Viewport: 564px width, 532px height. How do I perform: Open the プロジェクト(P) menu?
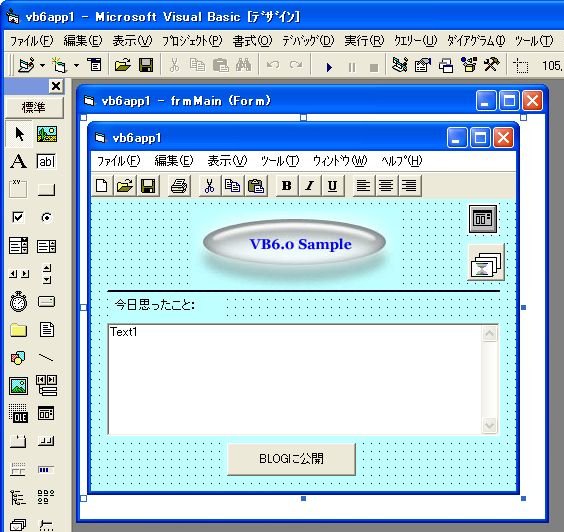click(x=192, y=41)
